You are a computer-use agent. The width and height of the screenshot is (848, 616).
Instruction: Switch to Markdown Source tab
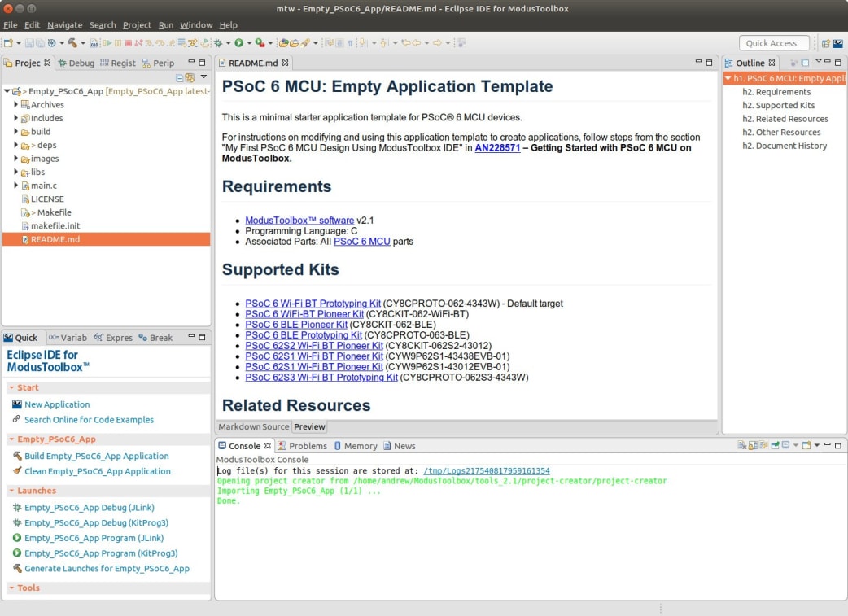coord(254,426)
